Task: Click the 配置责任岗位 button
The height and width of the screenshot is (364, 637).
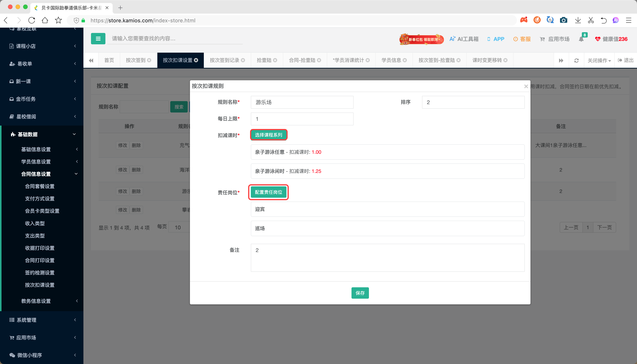Action: (x=268, y=192)
